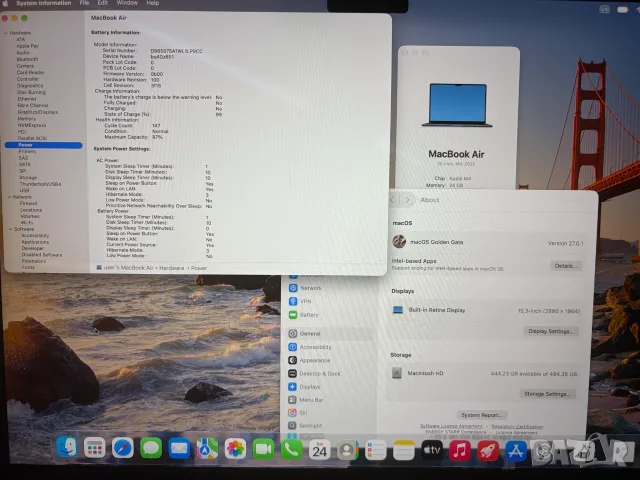
Task: Select Disabled Software under Software
Action: click(42, 255)
